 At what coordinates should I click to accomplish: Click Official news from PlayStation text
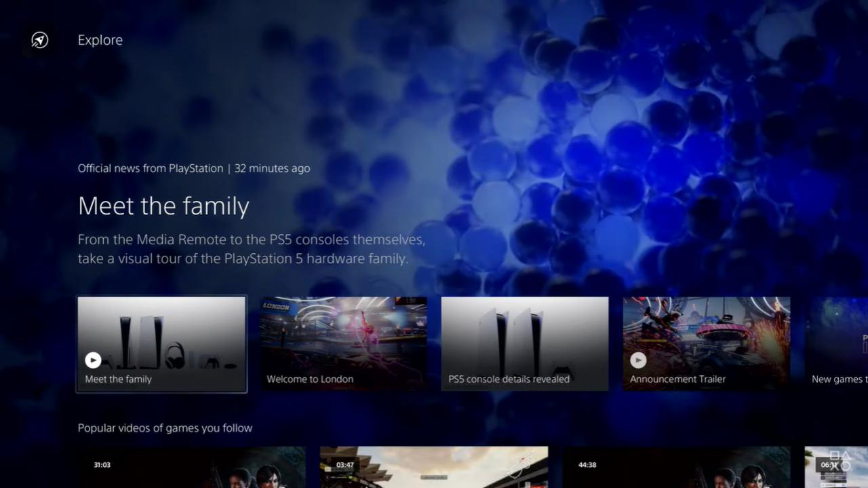[151, 168]
